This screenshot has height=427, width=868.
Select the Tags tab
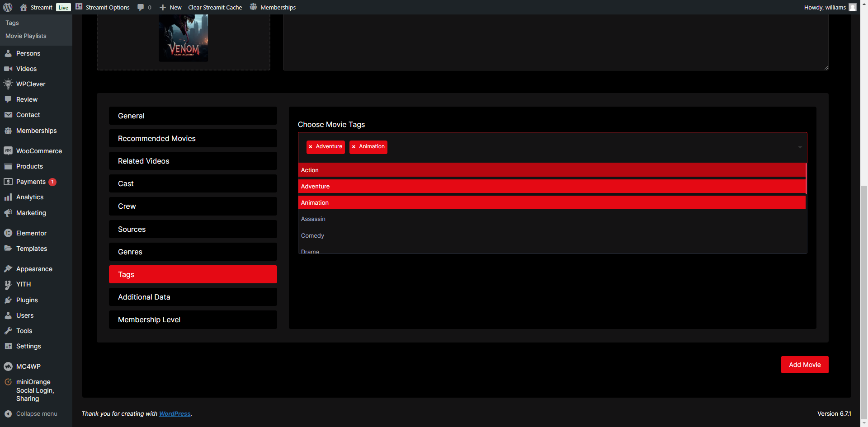193,274
